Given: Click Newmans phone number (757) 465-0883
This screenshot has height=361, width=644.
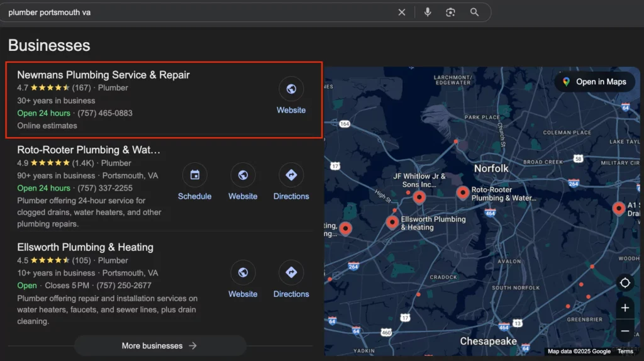Looking at the screenshot, I should 105,113.
